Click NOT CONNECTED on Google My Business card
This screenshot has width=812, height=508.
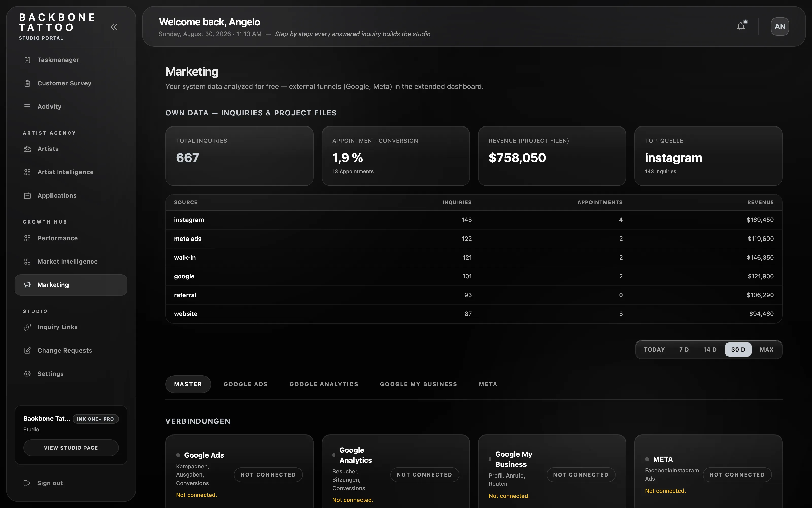pyautogui.click(x=581, y=475)
